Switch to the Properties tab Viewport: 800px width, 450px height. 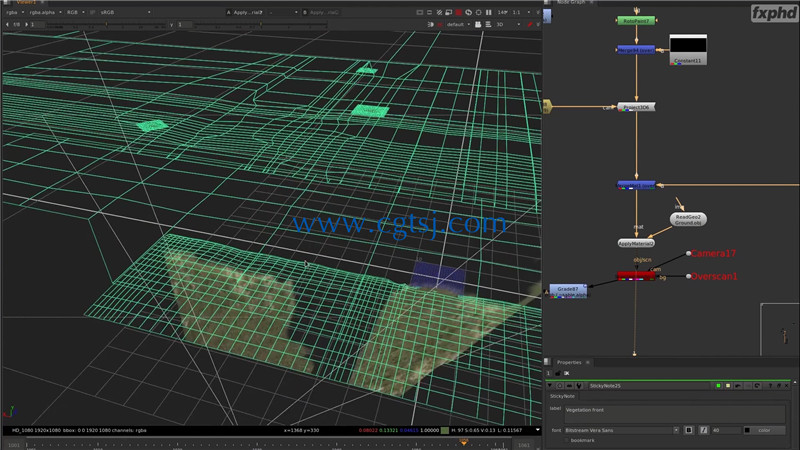tap(569, 362)
